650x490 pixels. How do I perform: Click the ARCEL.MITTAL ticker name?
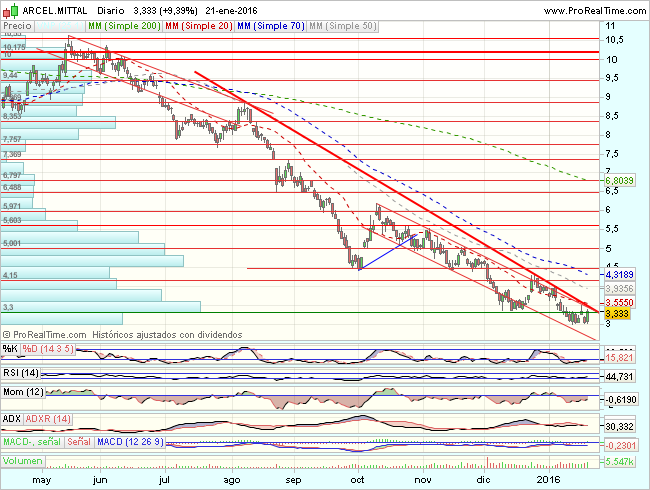[55, 11]
